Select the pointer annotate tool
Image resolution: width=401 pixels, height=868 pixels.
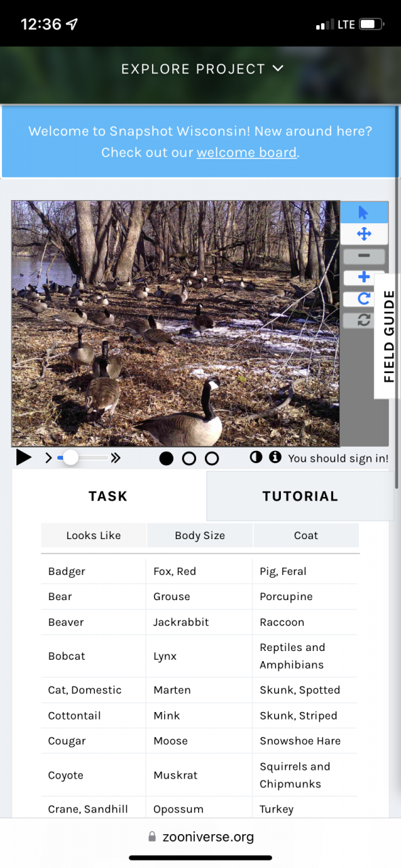[364, 212]
